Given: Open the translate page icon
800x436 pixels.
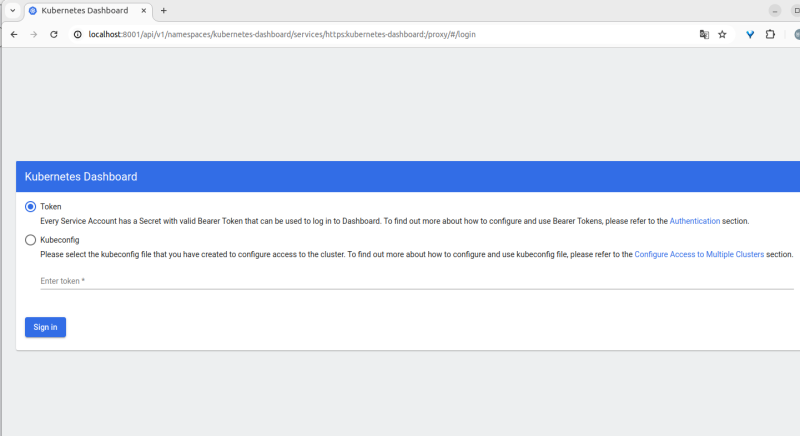Looking at the screenshot, I should [704, 34].
